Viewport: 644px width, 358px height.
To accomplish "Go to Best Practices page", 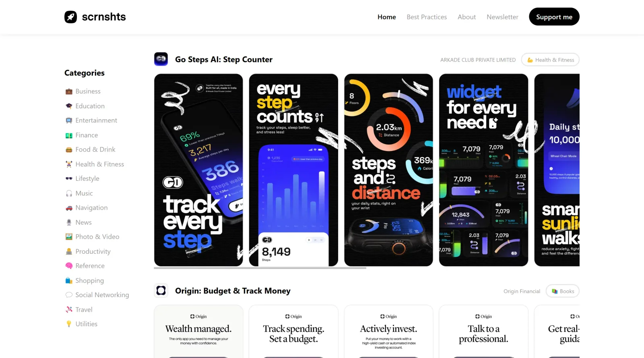I will click(x=427, y=17).
